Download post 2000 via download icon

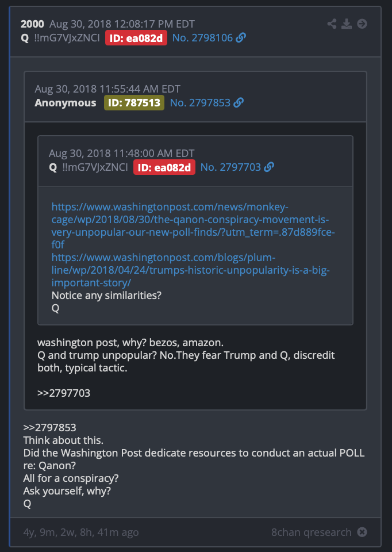347,24
